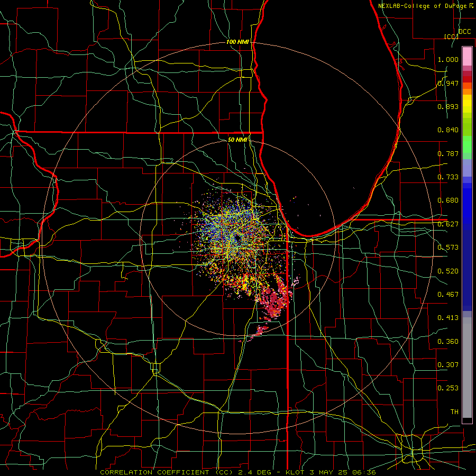
Task: Pick the lavender segment of the color bar
Action: tap(467, 168)
